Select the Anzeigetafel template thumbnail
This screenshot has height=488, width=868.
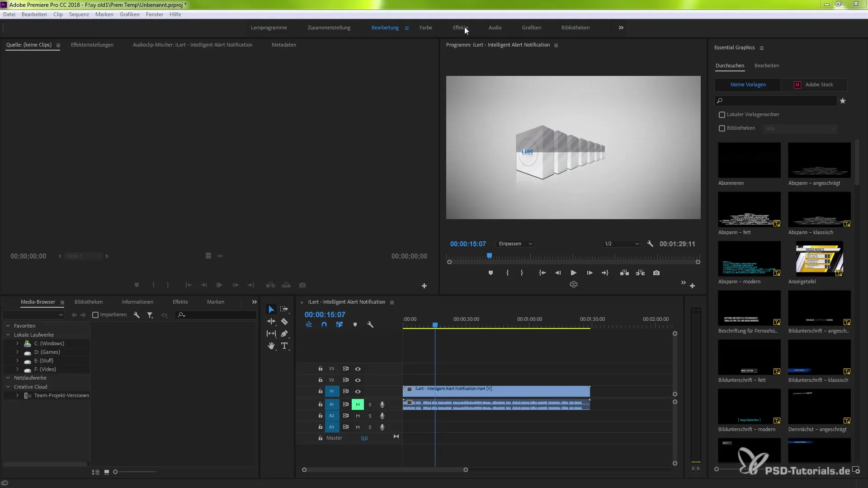[x=819, y=258]
